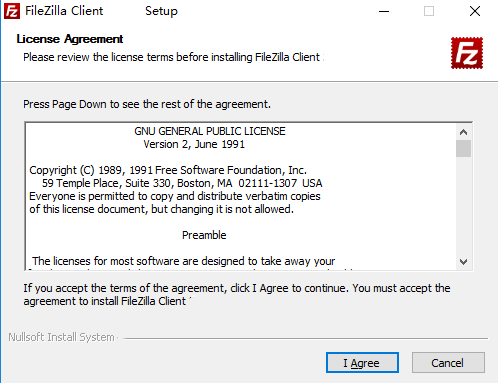Image resolution: width=498 pixels, height=383 pixels.
Task: Click the disabled maximize window button
Action: point(429,11)
